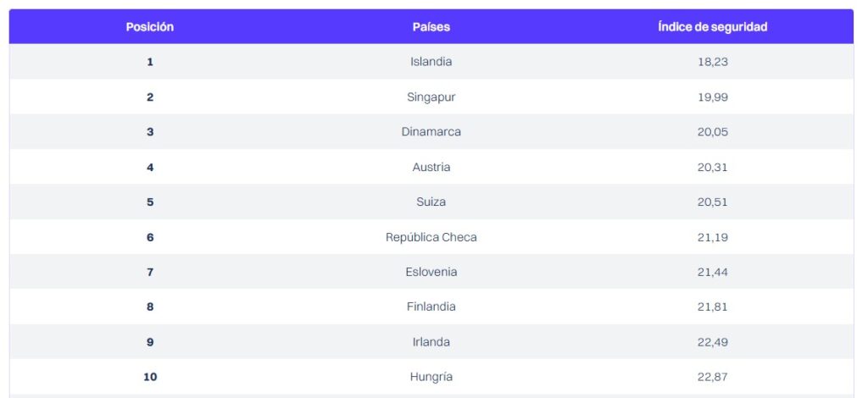Click the Posición column header
The height and width of the screenshot is (398, 868).
[x=149, y=26]
